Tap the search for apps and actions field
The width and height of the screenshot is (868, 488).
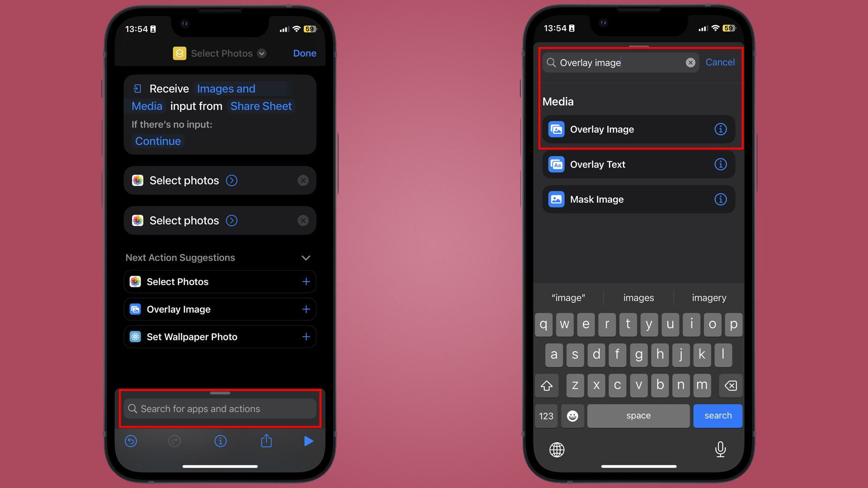click(x=221, y=409)
